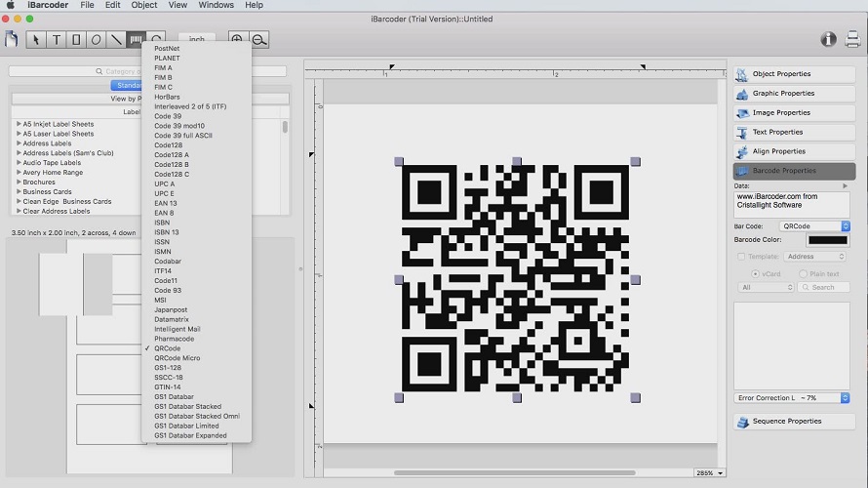
Task: Open the File menu
Action: pyautogui.click(x=87, y=5)
